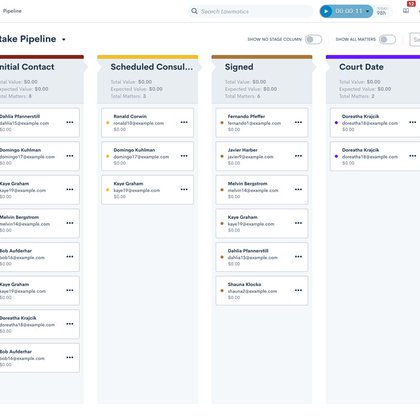Screen dimensions: 420x420
Task: Open options for Dahlia Pfannerstill in Initial Contact column
Action: click(70, 122)
